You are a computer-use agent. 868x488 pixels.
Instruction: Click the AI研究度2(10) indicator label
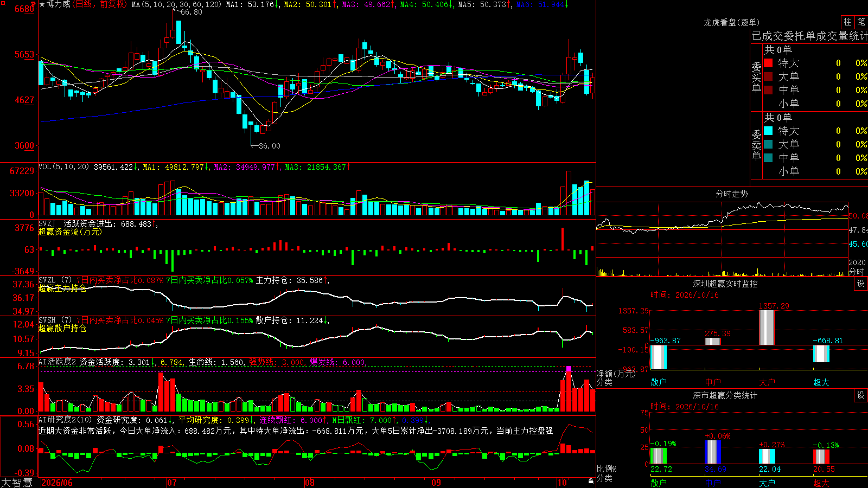(65, 420)
